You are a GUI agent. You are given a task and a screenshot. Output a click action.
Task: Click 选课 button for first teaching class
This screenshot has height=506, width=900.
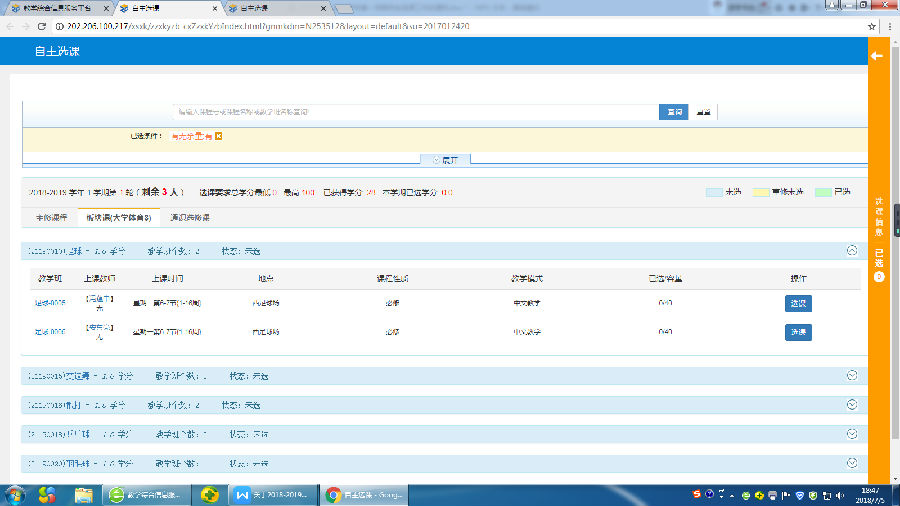pos(797,303)
